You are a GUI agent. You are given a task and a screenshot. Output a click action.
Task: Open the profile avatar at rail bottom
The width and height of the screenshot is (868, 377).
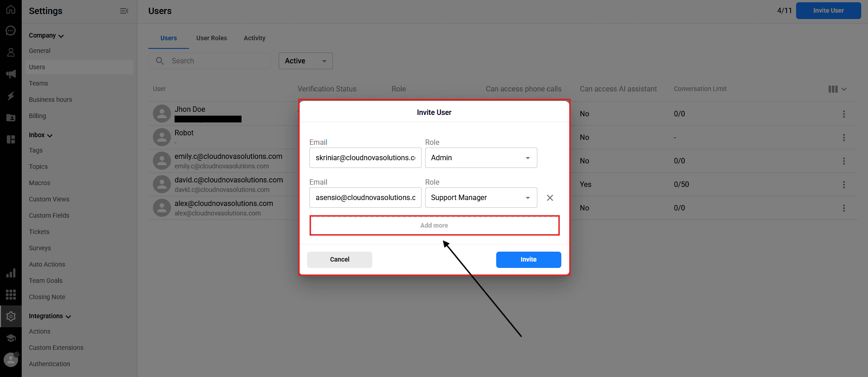pyautogui.click(x=11, y=360)
